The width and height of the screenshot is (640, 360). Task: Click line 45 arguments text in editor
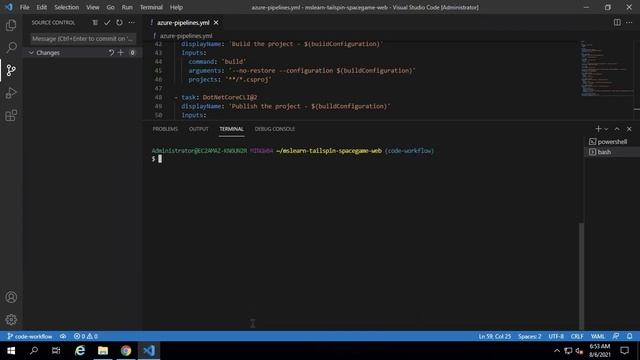click(302, 71)
